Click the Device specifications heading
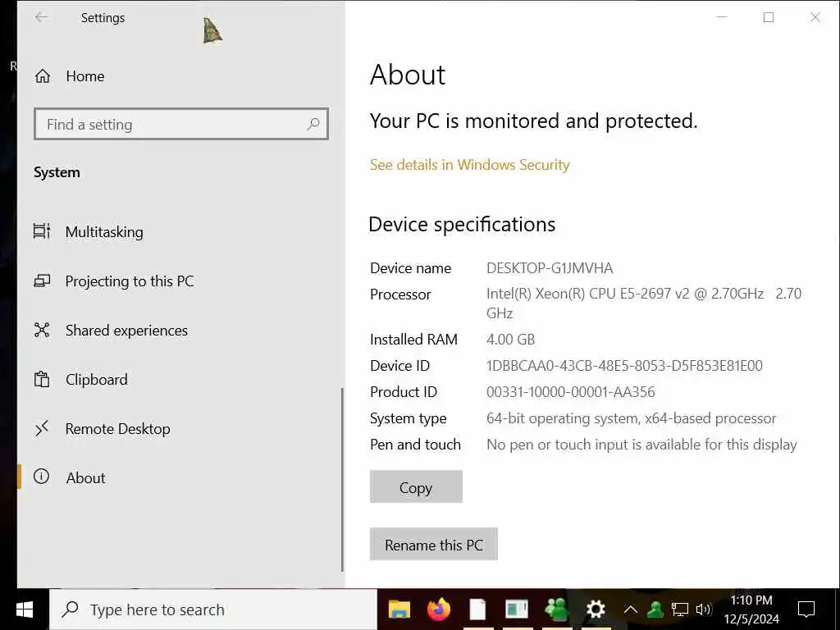 click(x=462, y=225)
